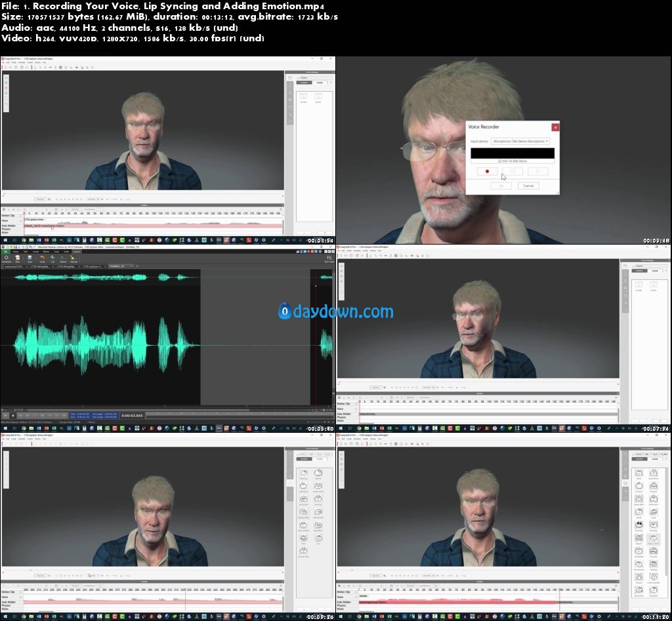Switch to the Effects tab in WavePad

tap(46, 252)
